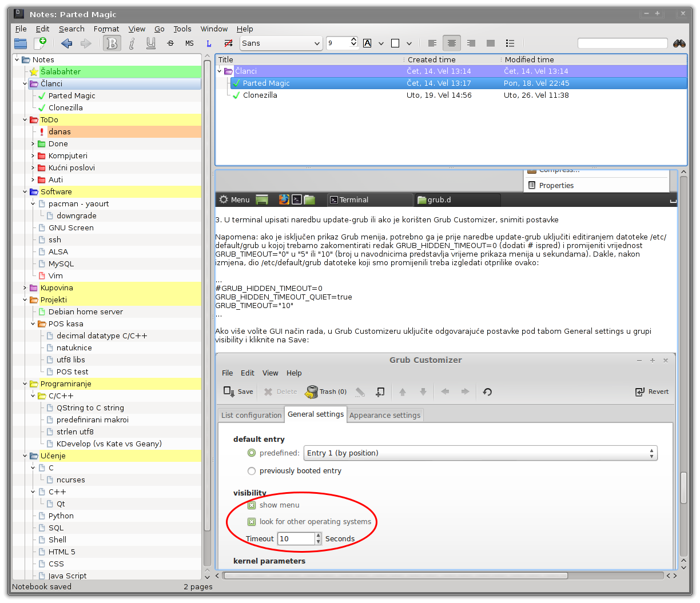Viewport: 700px width, 603px height.
Task: Sort notes by Modified time column
Action: [x=529, y=59]
